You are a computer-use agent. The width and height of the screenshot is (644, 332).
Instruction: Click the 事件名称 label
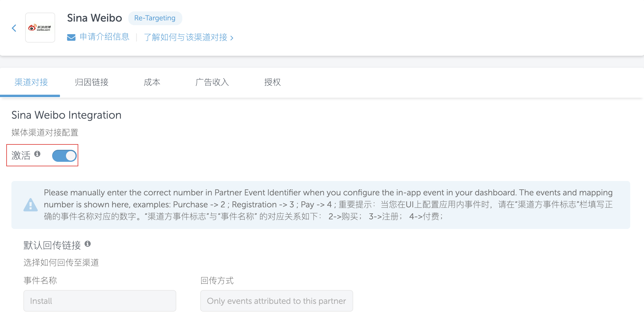coord(40,280)
